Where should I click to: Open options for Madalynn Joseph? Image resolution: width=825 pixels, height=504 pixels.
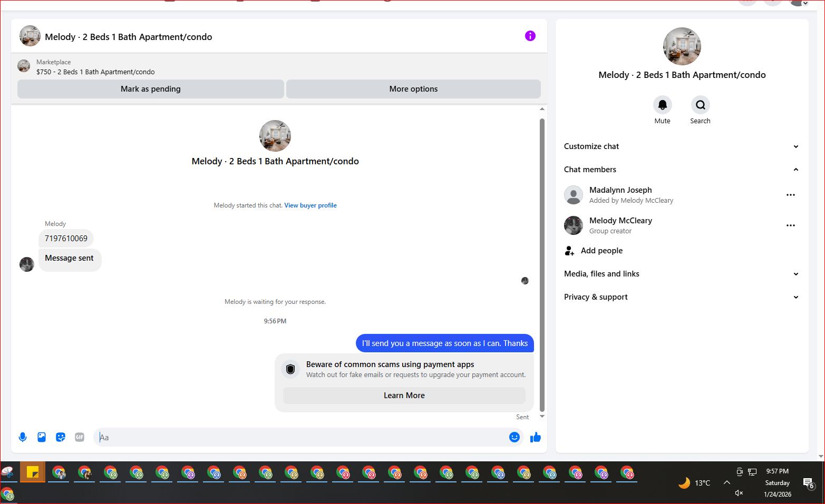(791, 195)
